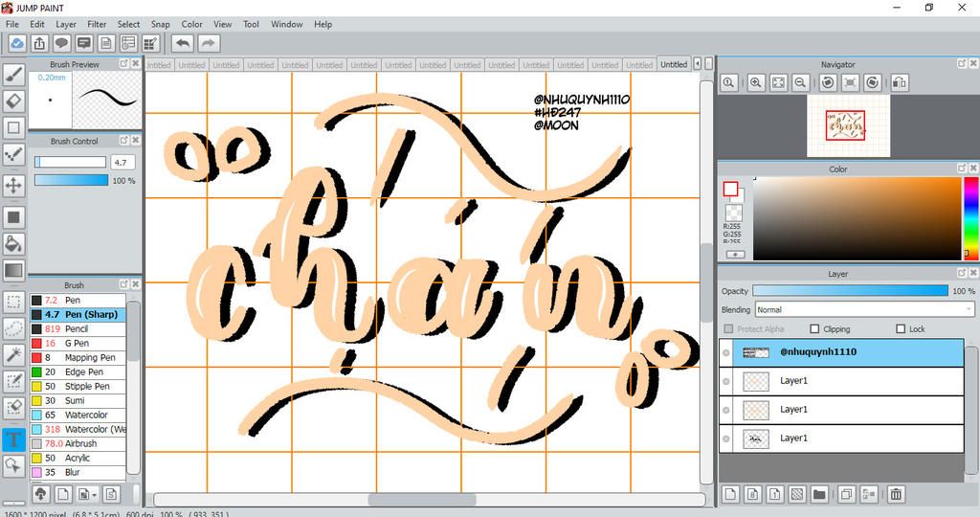Select the Pencil brush

click(x=78, y=328)
